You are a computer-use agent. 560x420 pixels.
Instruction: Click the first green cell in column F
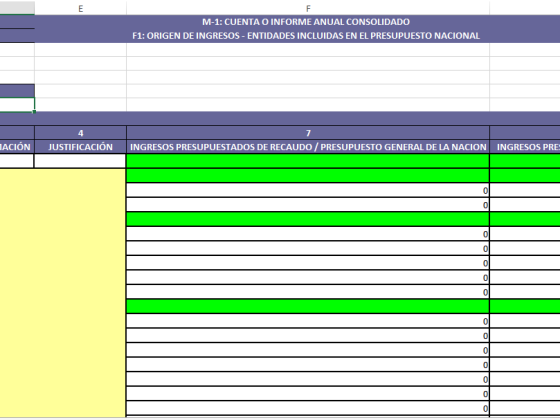(x=308, y=161)
